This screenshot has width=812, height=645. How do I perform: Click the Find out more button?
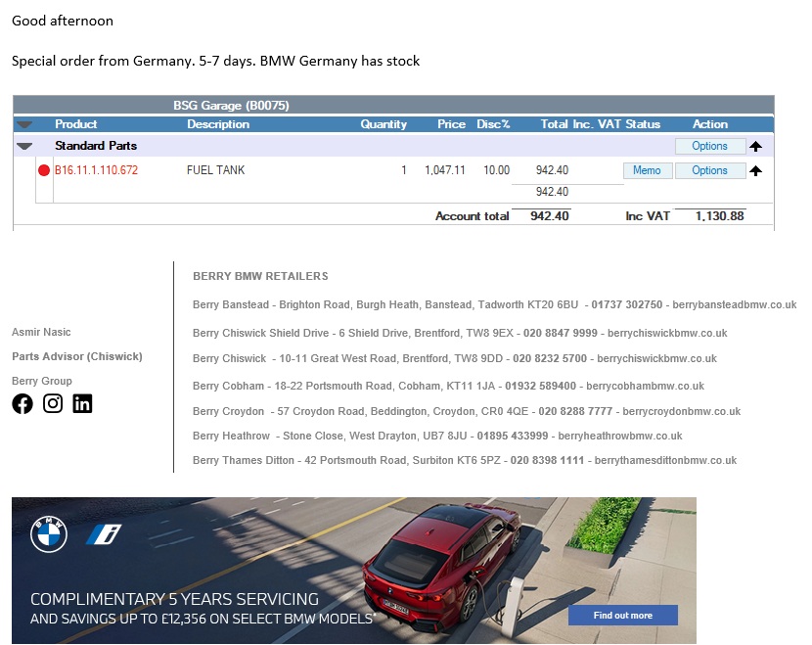(623, 615)
